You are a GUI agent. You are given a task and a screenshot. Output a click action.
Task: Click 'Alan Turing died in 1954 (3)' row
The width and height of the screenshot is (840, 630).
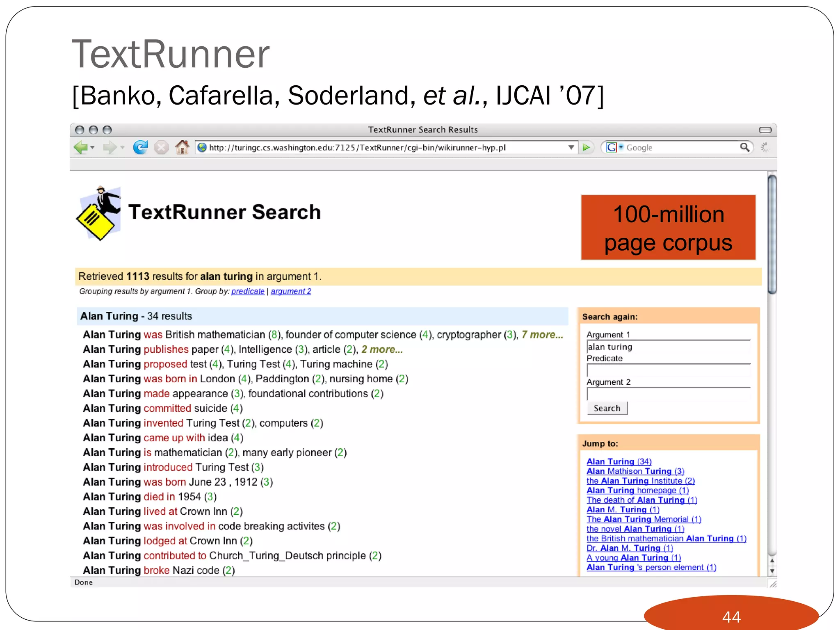pyautogui.click(x=150, y=497)
